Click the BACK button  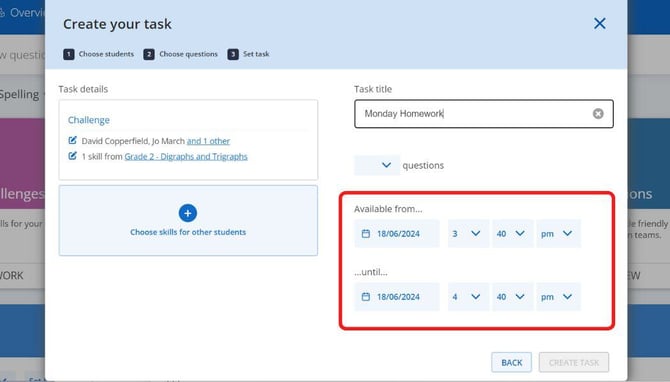coord(511,362)
